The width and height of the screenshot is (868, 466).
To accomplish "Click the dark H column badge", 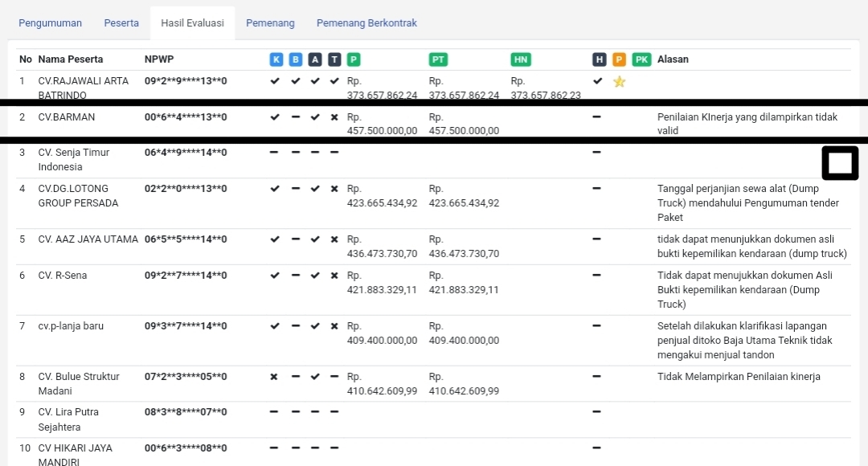I will 599,59.
